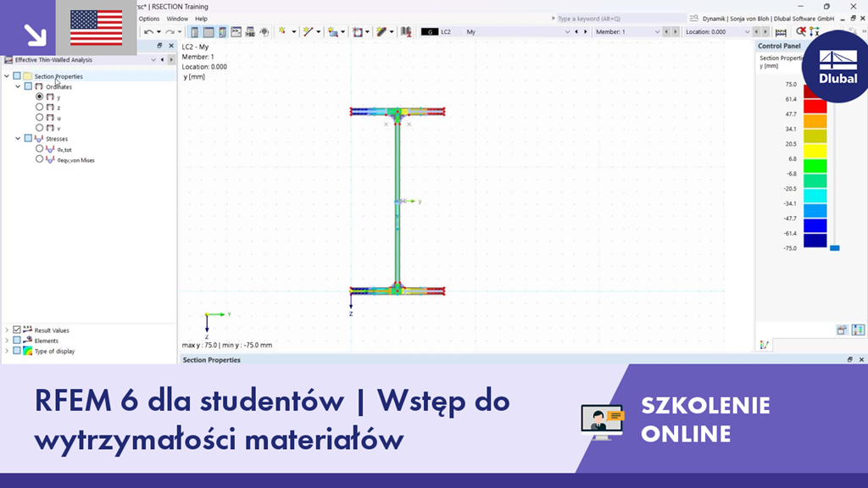868x488 pixels.
Task: Open the Member: 1 dropdown
Action: tap(657, 32)
